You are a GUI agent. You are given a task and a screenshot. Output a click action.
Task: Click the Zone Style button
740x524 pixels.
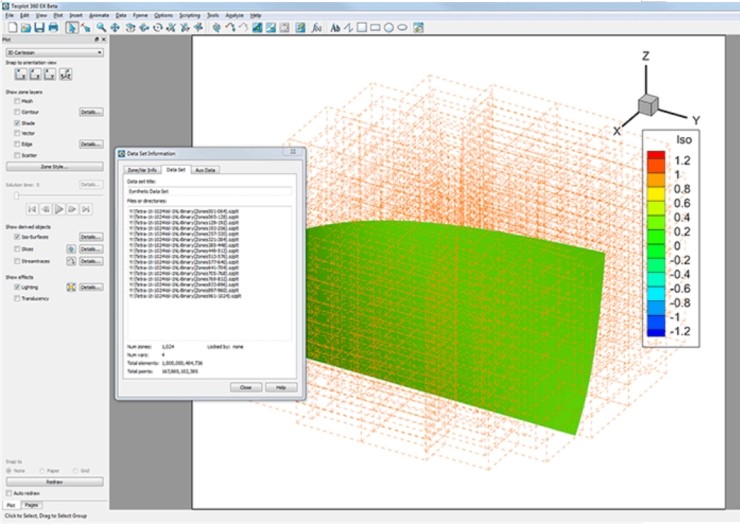pyautogui.click(x=55, y=166)
